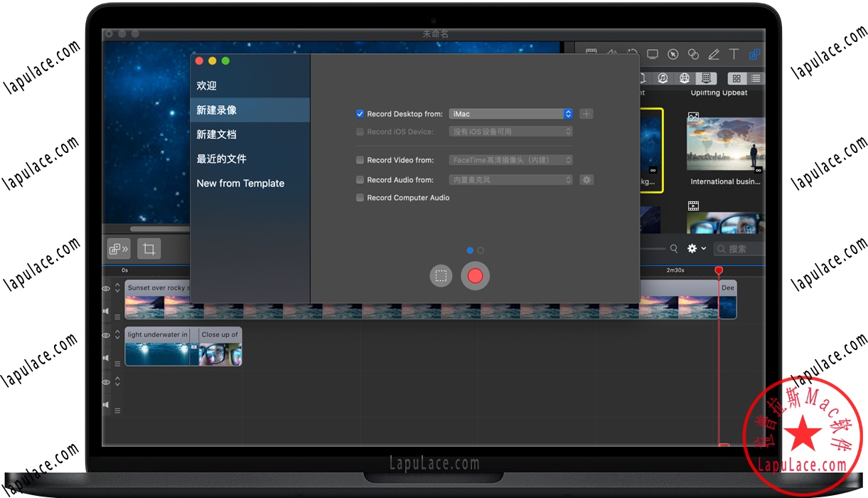Open the annotations pencil tool
Image resolution: width=868 pixels, height=498 pixels.
[x=714, y=54]
